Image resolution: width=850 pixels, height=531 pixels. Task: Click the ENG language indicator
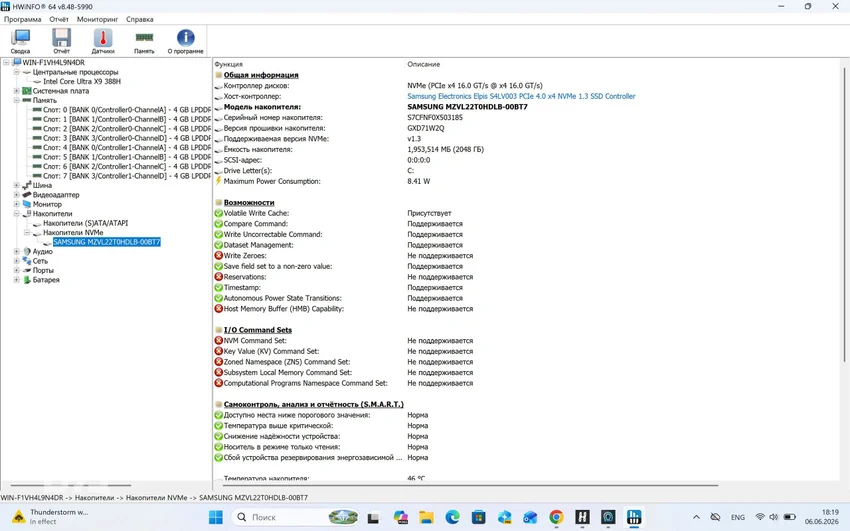[738, 517]
